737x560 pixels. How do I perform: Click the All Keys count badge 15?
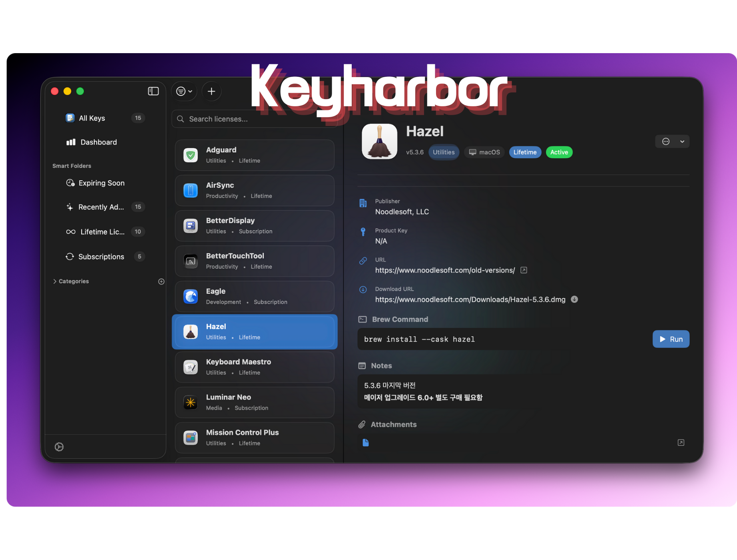tap(138, 118)
